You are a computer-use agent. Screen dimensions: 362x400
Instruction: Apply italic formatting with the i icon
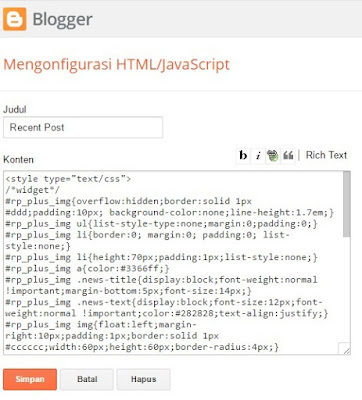258,155
